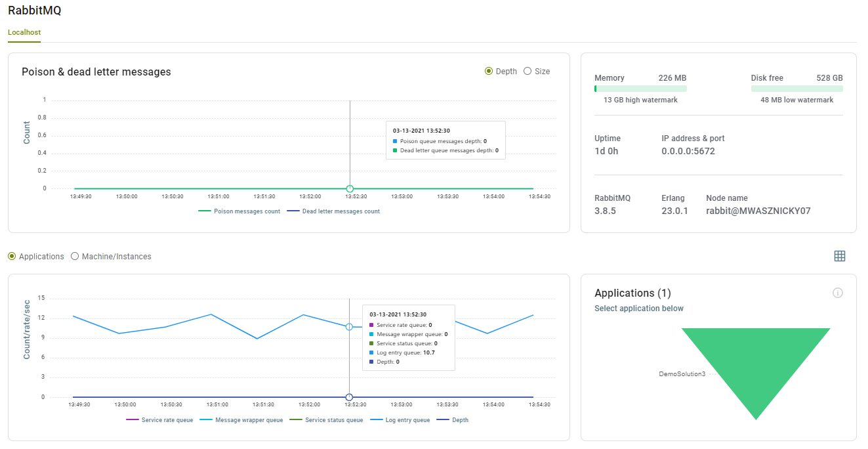This screenshot has height=449, width=868.
Task: Click the Poison & dead letter messages heading
Action: 96,72
